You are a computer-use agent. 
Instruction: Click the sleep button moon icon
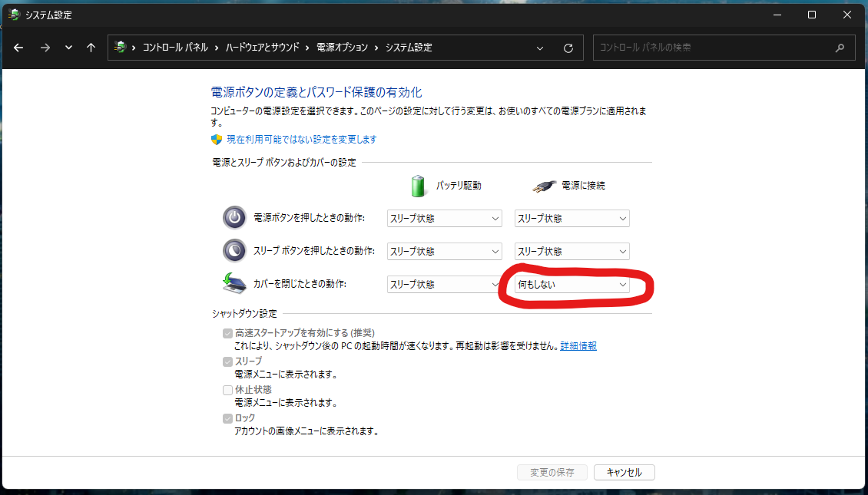(234, 250)
